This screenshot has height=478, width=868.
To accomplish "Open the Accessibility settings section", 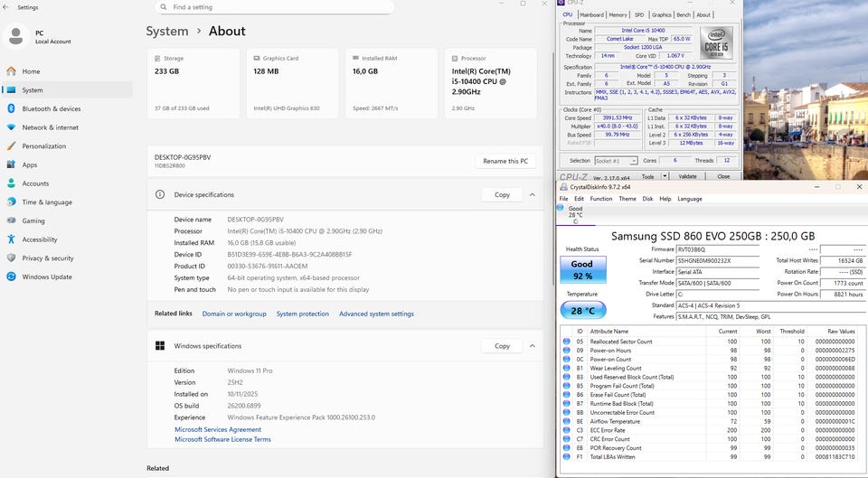I will point(40,239).
